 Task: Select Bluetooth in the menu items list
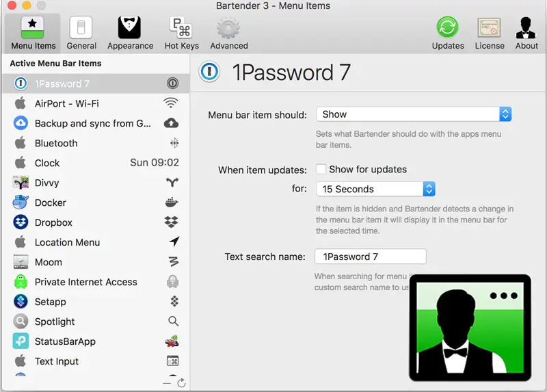coord(96,143)
